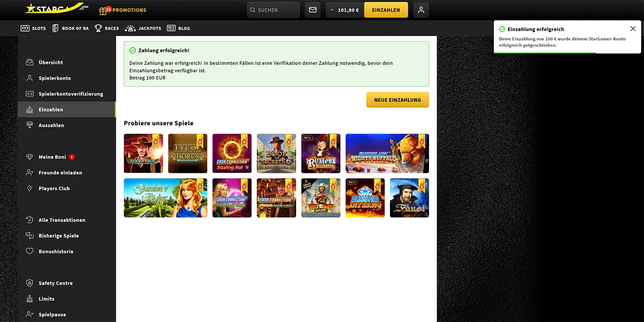Click the Blog newspaper icon
644x322 pixels.
coord(171,28)
